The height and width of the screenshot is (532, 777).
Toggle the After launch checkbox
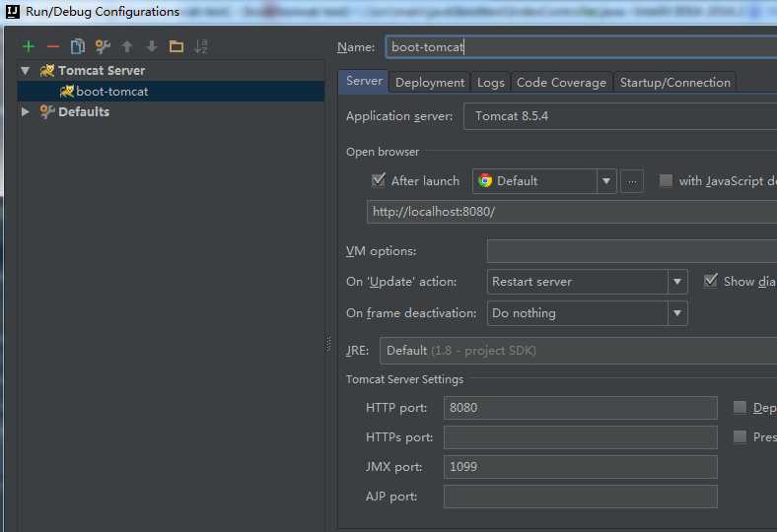coord(379,180)
